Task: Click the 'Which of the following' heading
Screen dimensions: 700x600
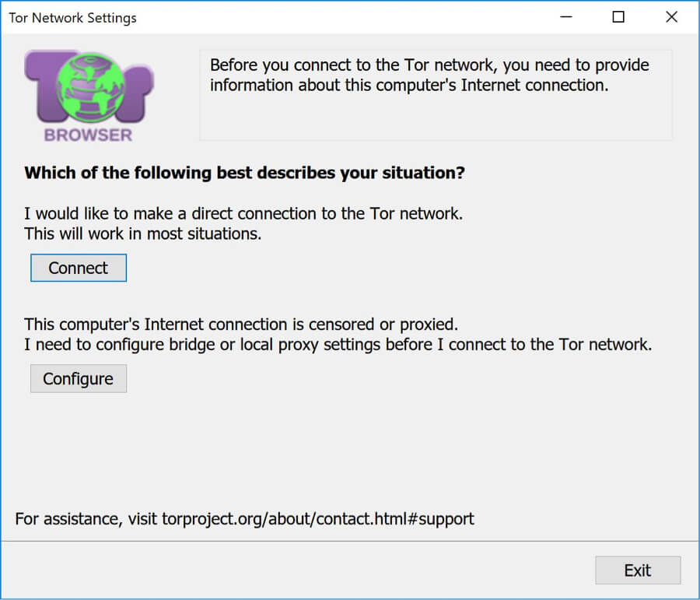Action: click(245, 173)
